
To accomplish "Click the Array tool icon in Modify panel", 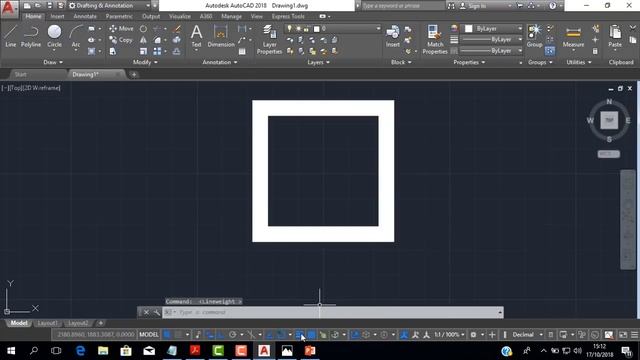I will pos(157,51).
